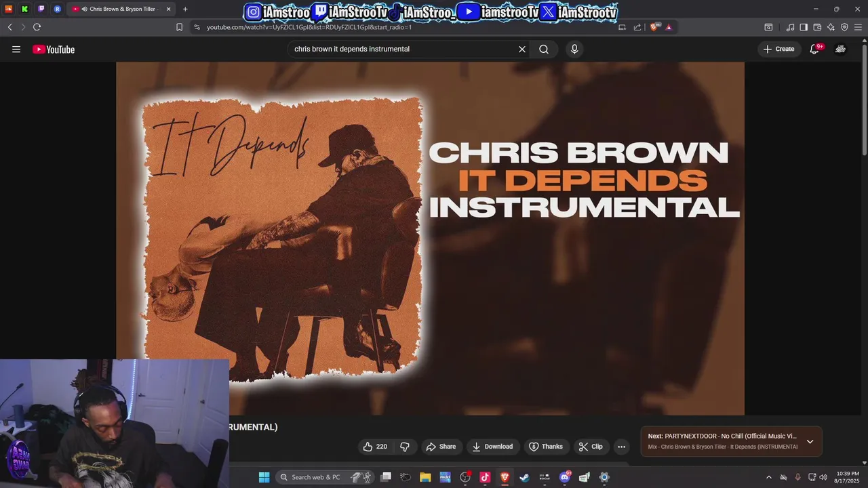Dislike the video with thumbs down
Screen dimensions: 868x488
pos(405,447)
